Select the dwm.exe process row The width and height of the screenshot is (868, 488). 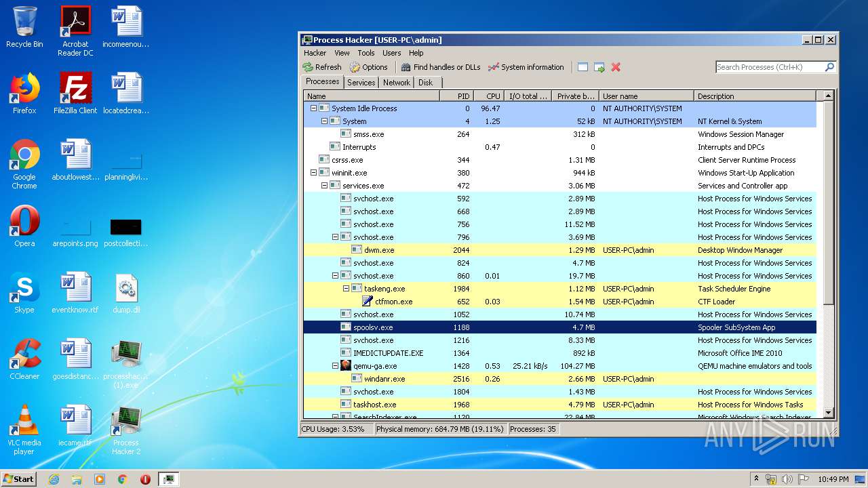(560, 250)
